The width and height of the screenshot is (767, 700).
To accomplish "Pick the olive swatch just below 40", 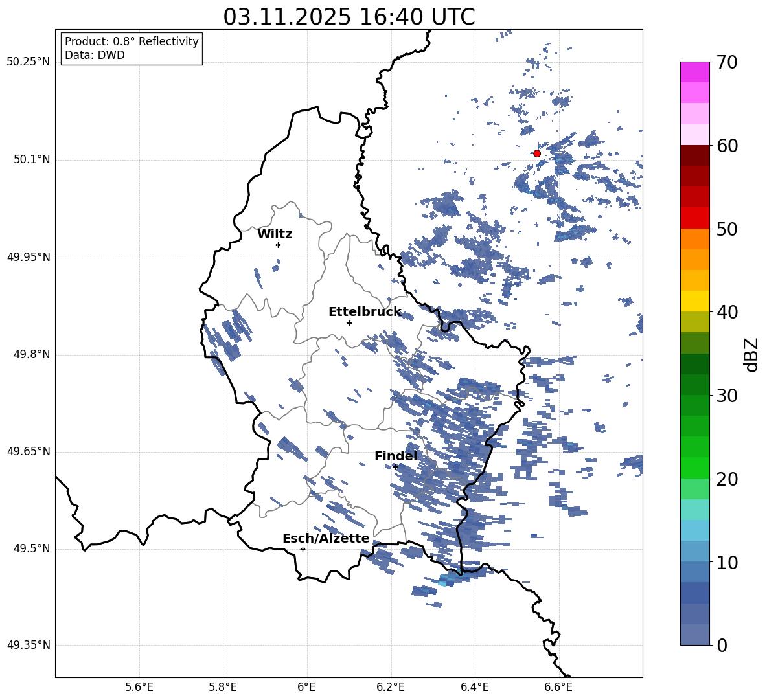I will (695, 322).
